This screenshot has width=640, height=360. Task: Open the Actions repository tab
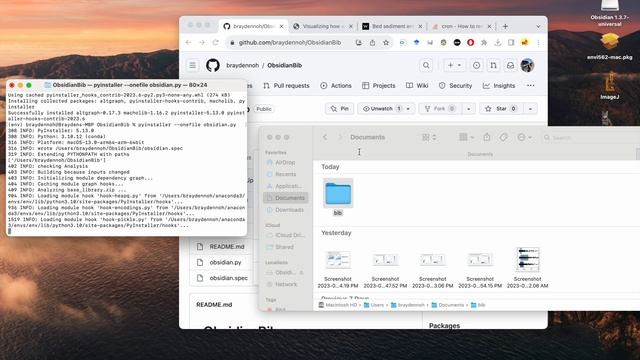[x=336, y=86]
